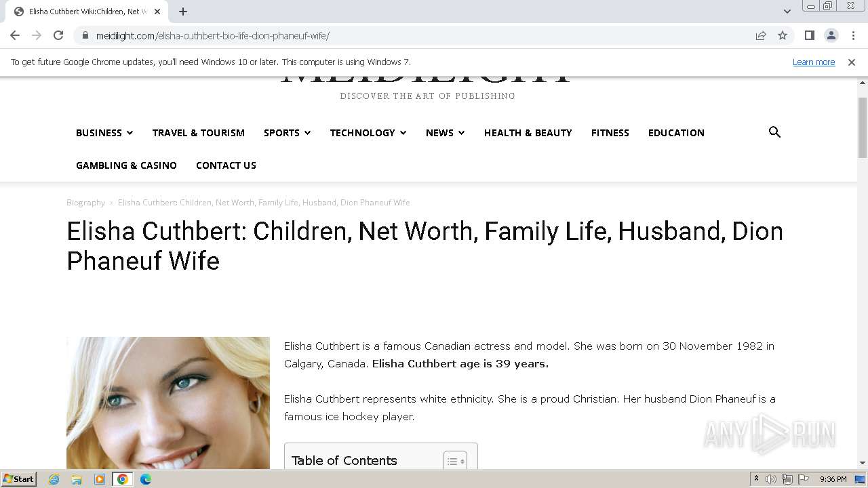The height and width of the screenshot is (488, 868).
Task: Bookmark this tab with the star icon
Action: pyautogui.click(x=783, y=35)
